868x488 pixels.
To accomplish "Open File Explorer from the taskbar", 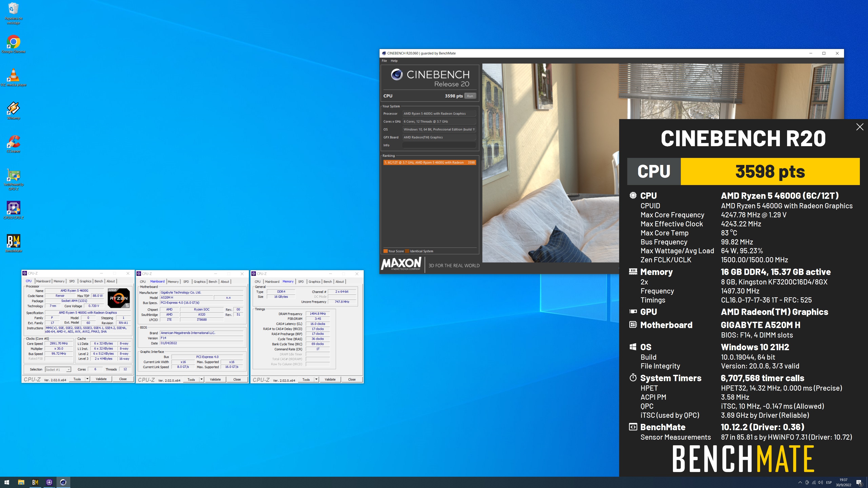I will pos(21,482).
